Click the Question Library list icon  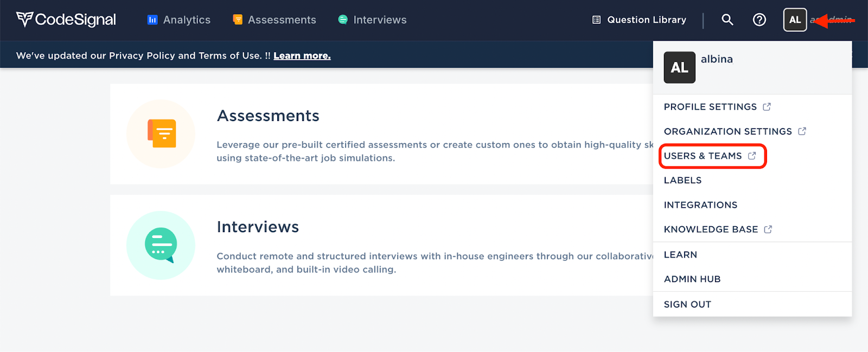click(596, 20)
